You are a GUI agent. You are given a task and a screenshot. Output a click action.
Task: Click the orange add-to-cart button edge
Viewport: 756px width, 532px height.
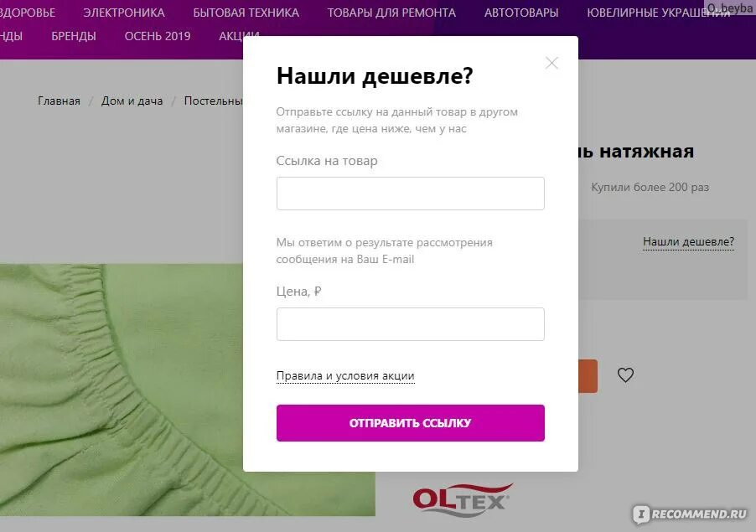(588, 376)
